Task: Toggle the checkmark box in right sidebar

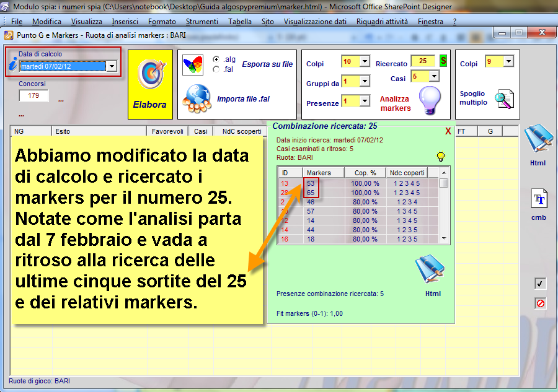Action: [540, 283]
